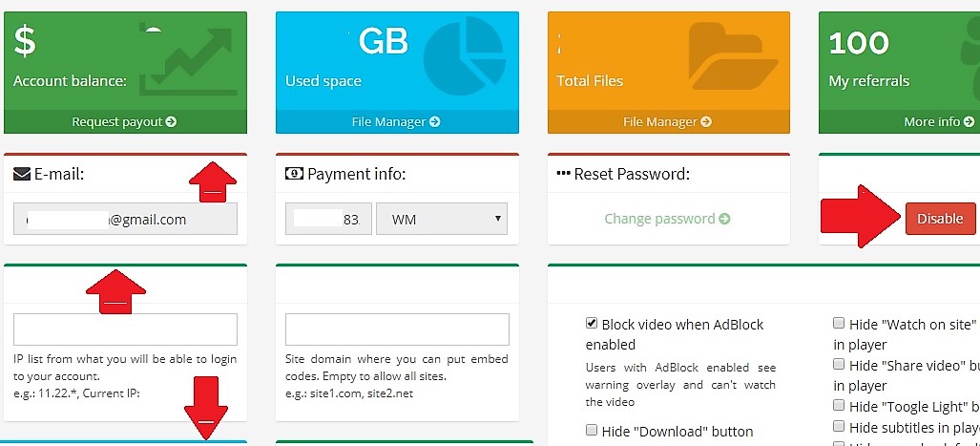980x446 pixels.
Task: Uncheck Block video when AdBlock enabled
Action: pyautogui.click(x=592, y=324)
